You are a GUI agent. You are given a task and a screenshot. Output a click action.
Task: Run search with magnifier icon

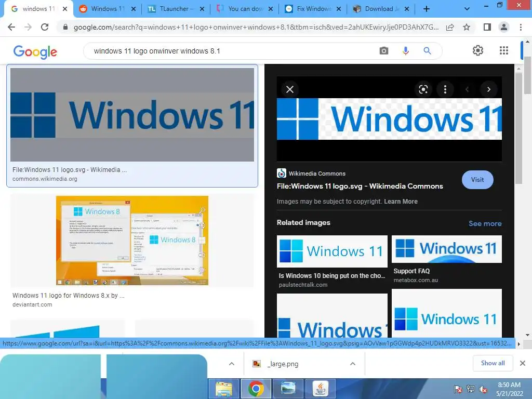point(427,51)
